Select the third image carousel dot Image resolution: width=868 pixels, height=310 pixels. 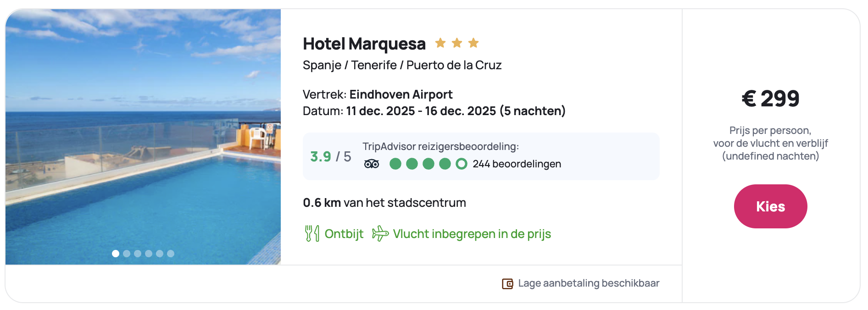pyautogui.click(x=138, y=254)
